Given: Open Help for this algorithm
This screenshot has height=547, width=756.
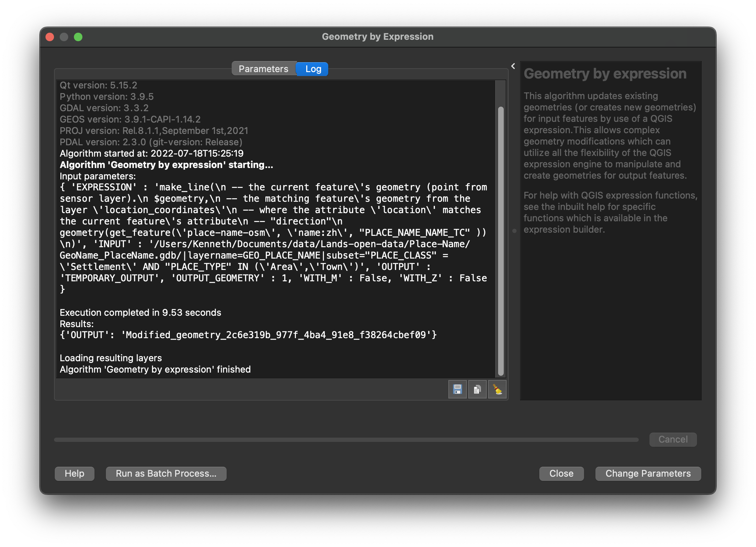Looking at the screenshot, I should [x=74, y=473].
